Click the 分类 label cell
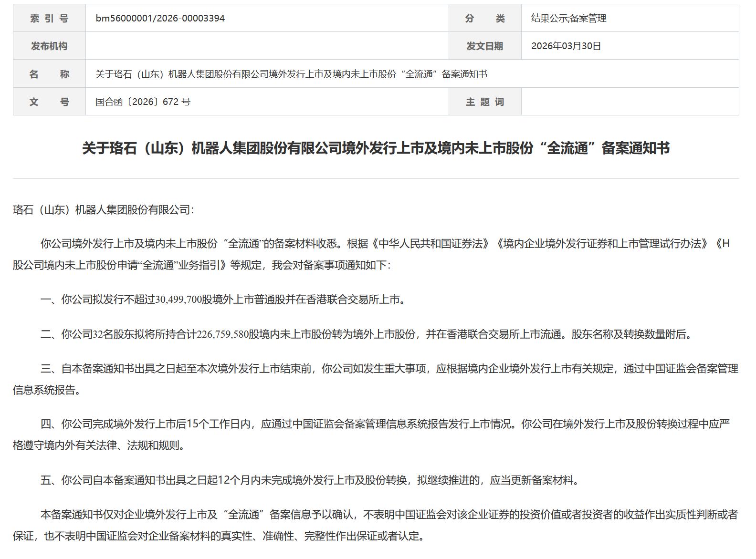This screenshot has height=559, width=756. click(x=485, y=18)
